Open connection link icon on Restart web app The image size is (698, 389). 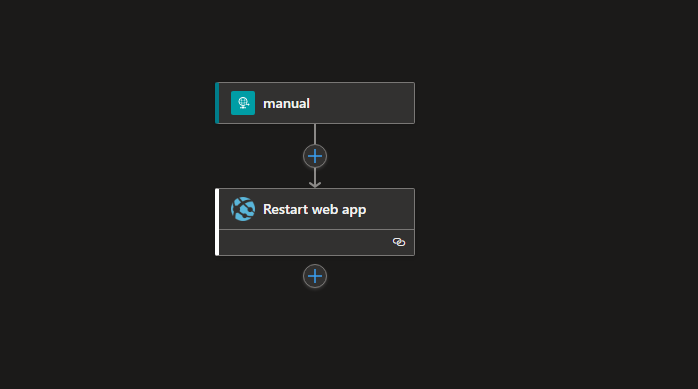coord(399,242)
